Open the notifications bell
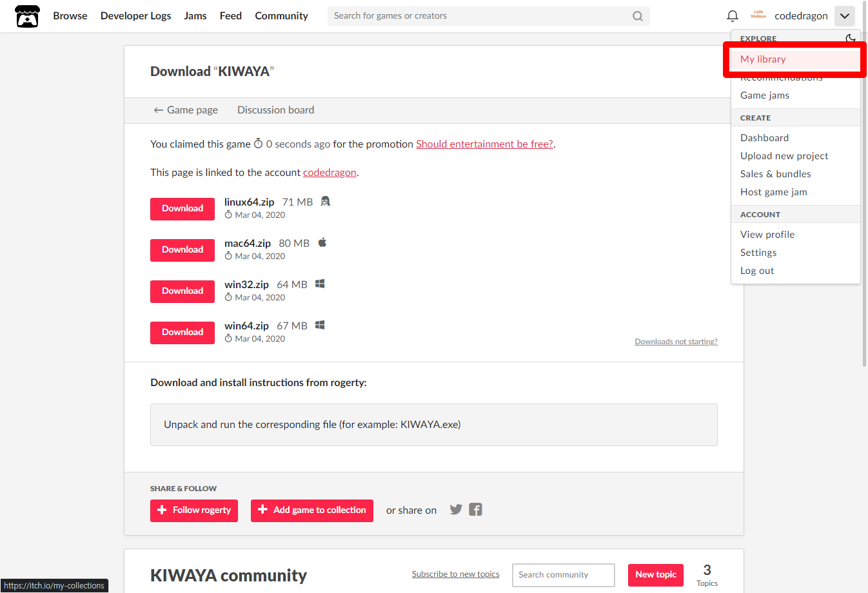Image resolution: width=868 pixels, height=593 pixels. tap(733, 16)
